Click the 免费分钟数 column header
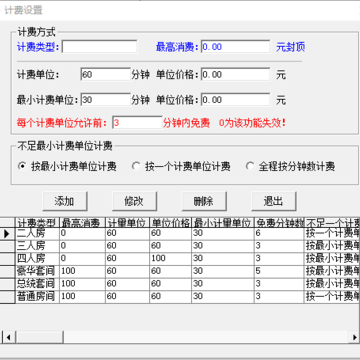 [x=279, y=222]
